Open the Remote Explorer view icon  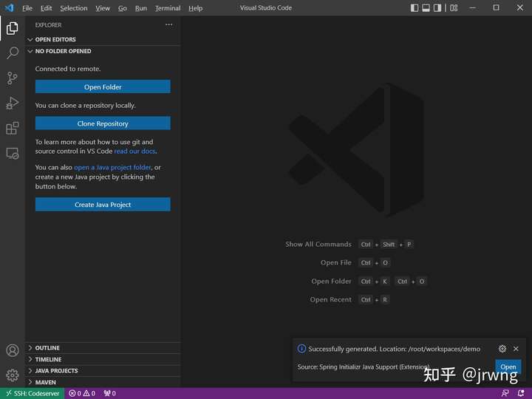[13, 154]
